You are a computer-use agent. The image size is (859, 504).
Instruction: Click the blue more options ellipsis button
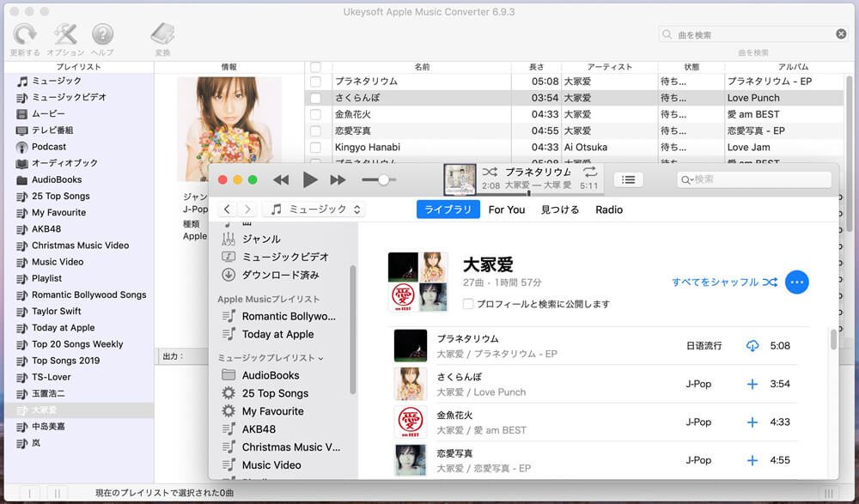pyautogui.click(x=796, y=282)
